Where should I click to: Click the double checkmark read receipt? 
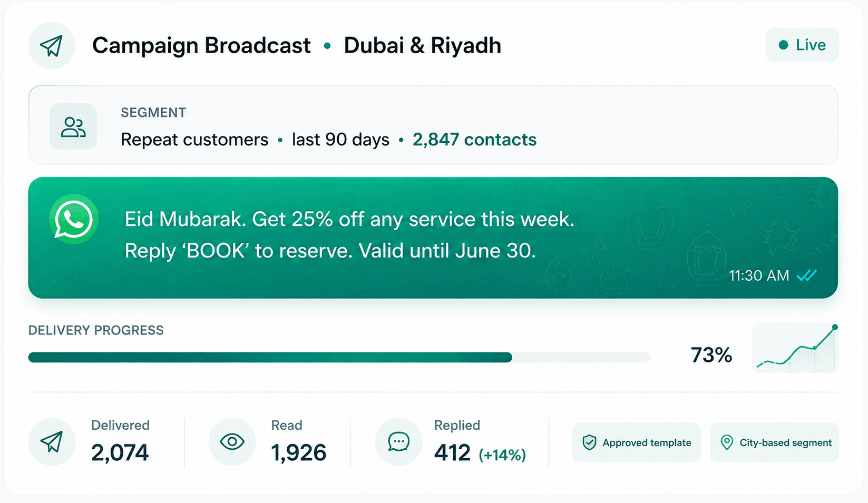[x=806, y=275]
